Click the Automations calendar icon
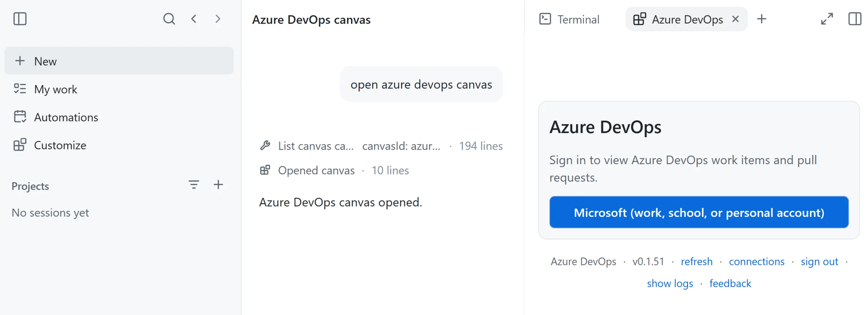The height and width of the screenshot is (315, 868). click(20, 117)
